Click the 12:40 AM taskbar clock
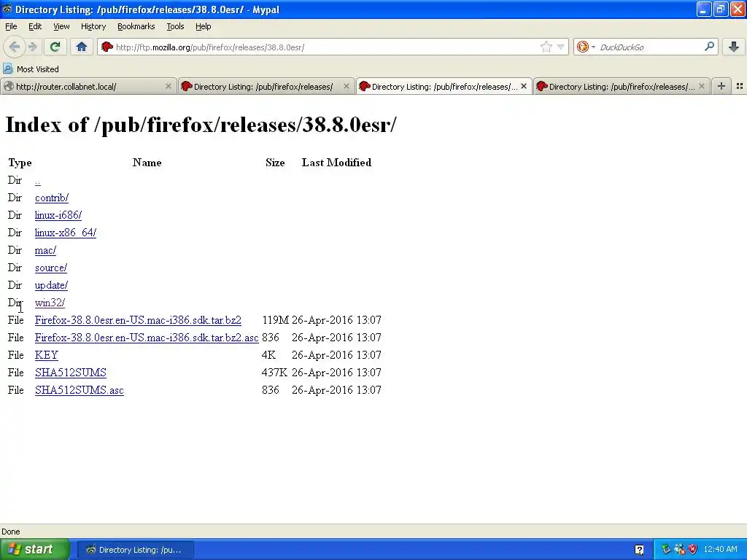The image size is (747, 560). (x=720, y=550)
